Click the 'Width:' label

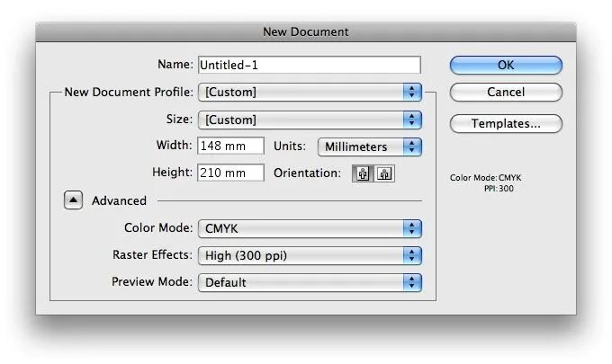[x=174, y=146]
